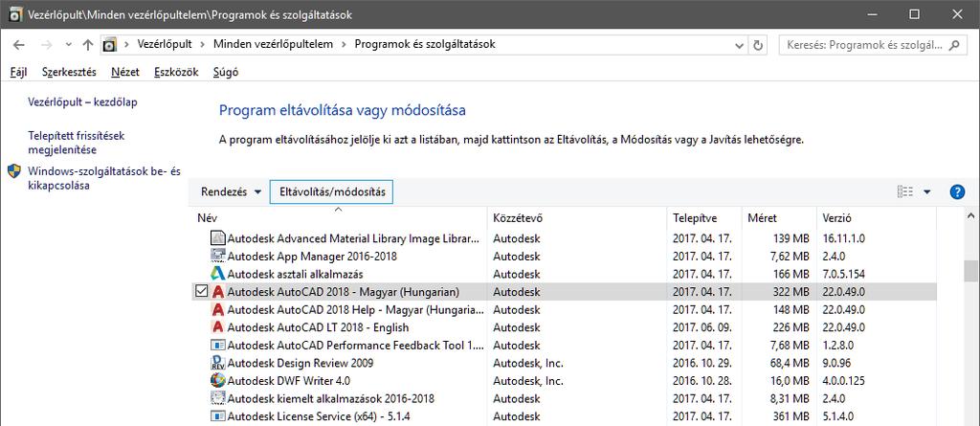Screen dimensions: 980x426
Task: Open Windows-szolgáltatások be- és kikapcsolása link
Action: point(104,178)
